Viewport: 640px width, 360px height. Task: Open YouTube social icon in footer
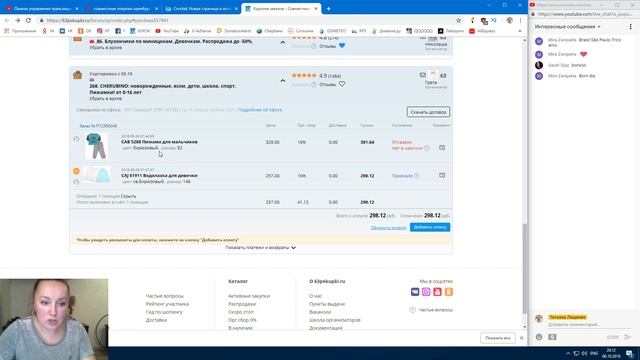437,291
